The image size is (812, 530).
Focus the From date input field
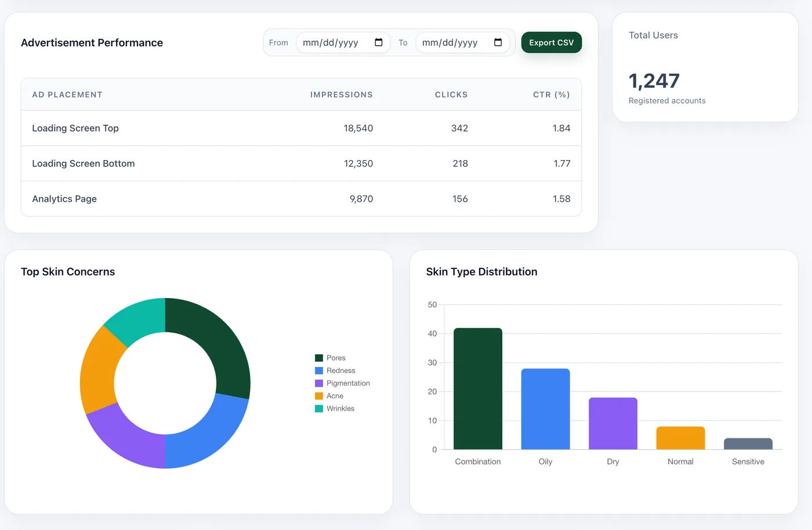click(343, 42)
